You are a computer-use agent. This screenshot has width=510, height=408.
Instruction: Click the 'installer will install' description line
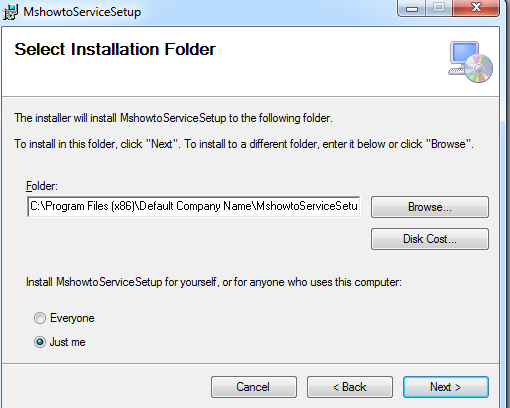(173, 118)
